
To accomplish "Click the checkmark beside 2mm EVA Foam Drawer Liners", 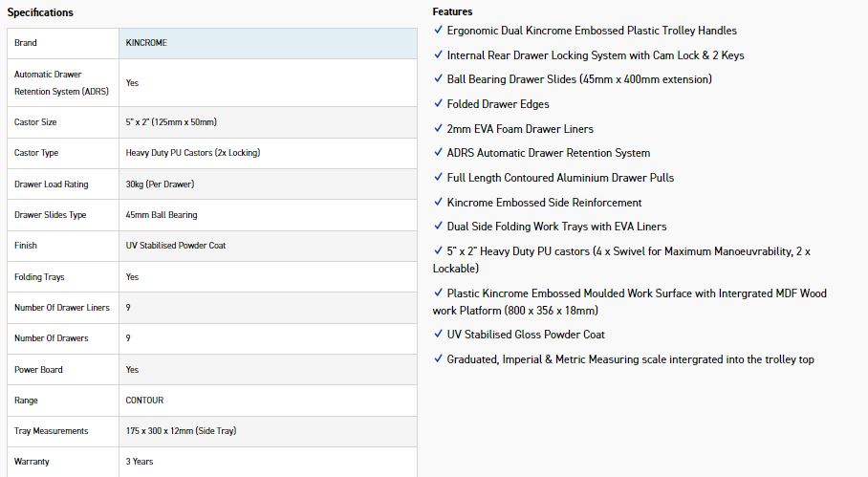I will [x=438, y=128].
